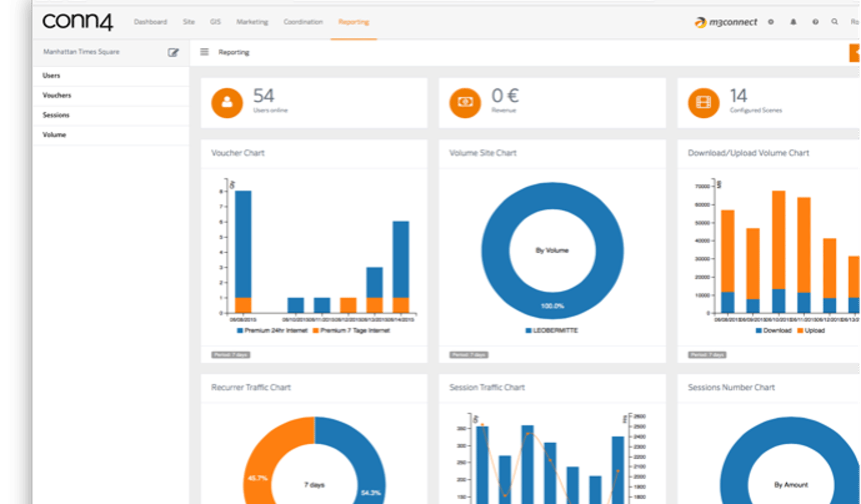Click the 7 days donut center label
Screen dimensions: 861x504
[315, 485]
